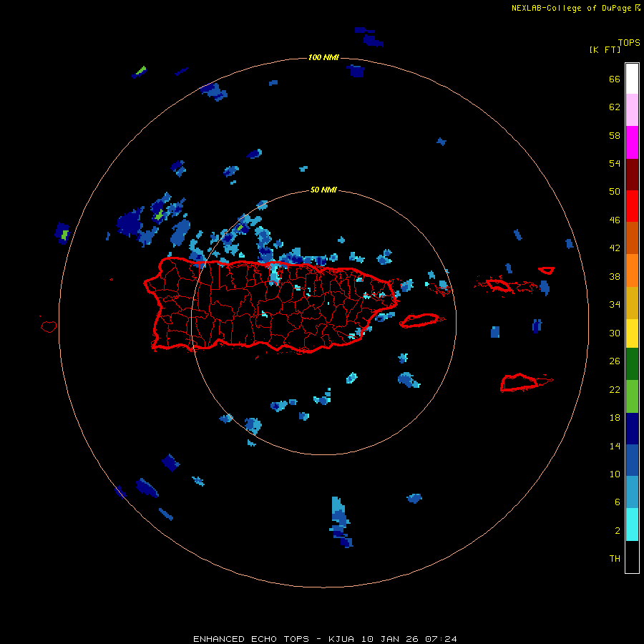This screenshot has width=644, height=644.
Task: Click the "[K FT]" units label
Action: pos(605,50)
